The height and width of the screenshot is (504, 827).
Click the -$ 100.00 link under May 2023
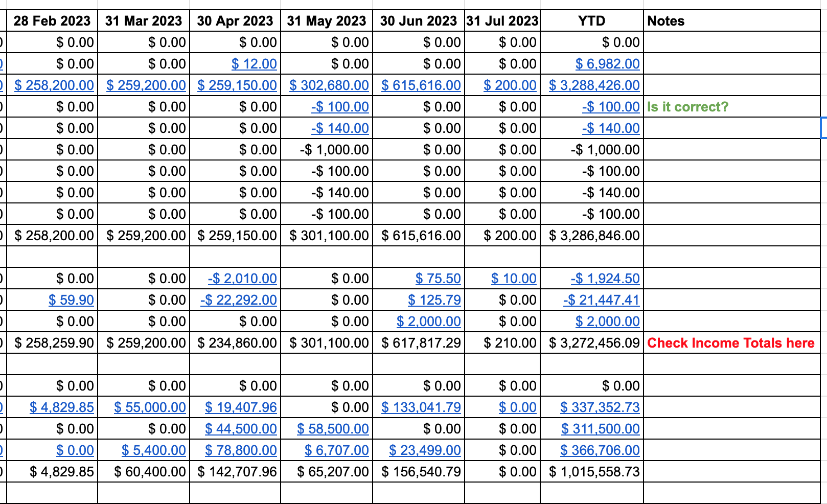click(x=340, y=107)
